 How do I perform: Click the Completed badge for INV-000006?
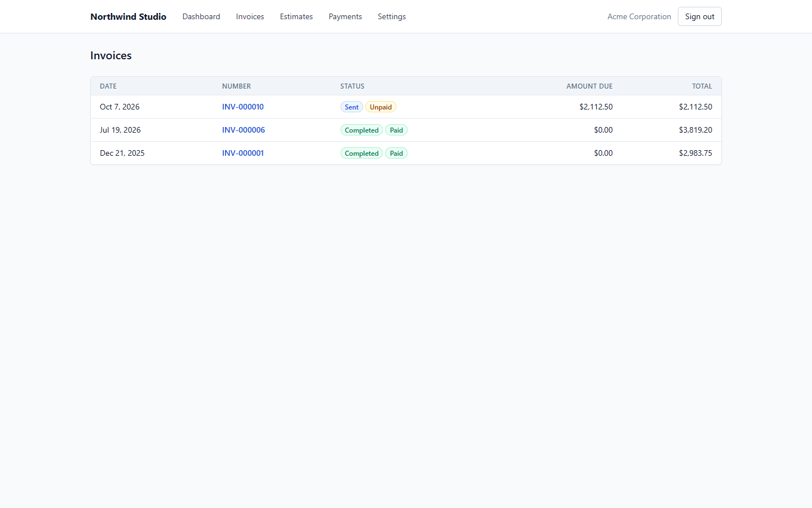[361, 130]
